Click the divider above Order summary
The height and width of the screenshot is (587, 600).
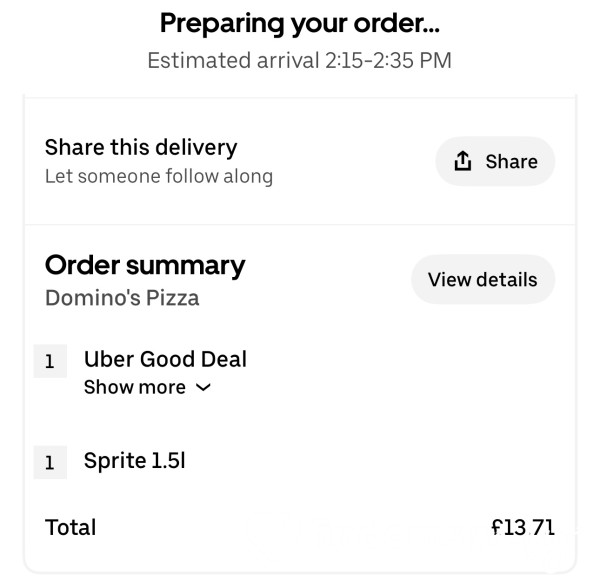pos(300,225)
